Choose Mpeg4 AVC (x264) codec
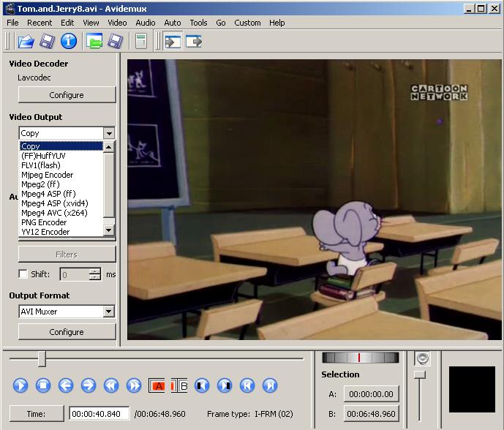Screen dimensions: 504x430 [x=61, y=213]
